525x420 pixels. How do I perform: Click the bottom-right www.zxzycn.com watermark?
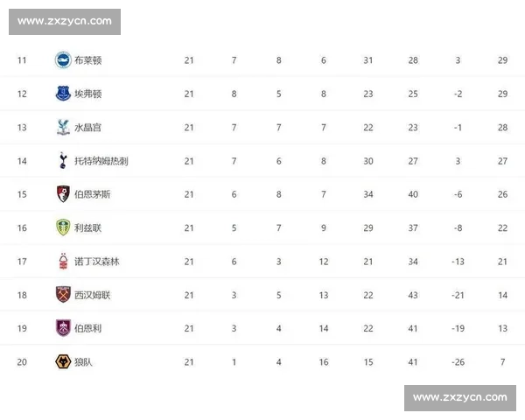coord(459,398)
